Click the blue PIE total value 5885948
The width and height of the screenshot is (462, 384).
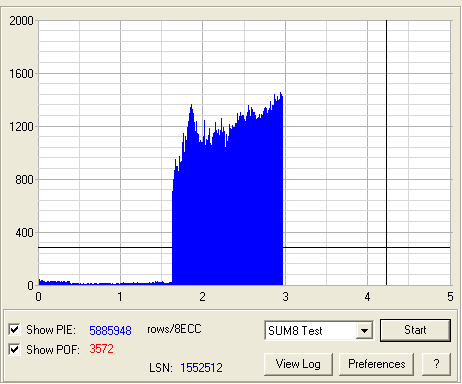click(x=110, y=330)
